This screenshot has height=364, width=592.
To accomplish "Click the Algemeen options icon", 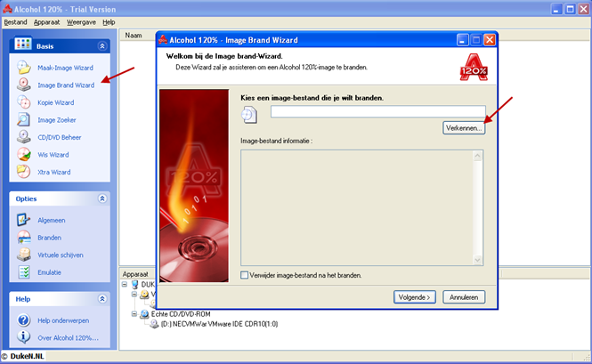I will (24, 220).
